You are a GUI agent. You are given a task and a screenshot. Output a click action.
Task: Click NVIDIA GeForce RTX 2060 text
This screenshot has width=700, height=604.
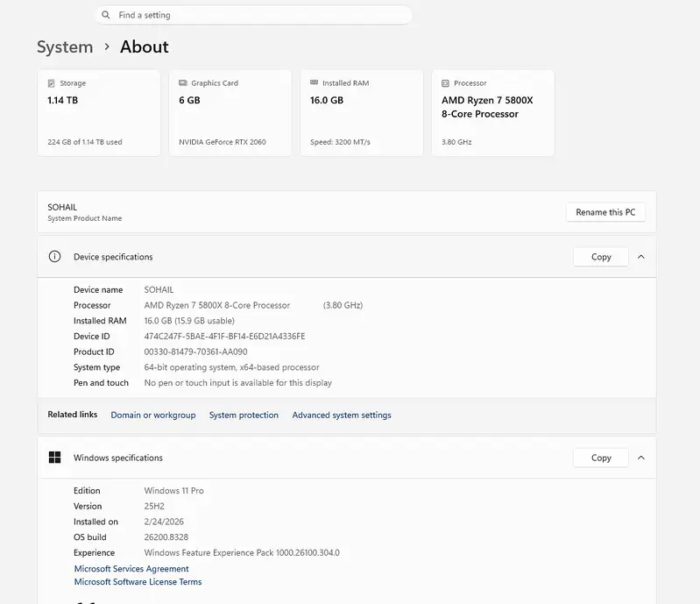223,142
